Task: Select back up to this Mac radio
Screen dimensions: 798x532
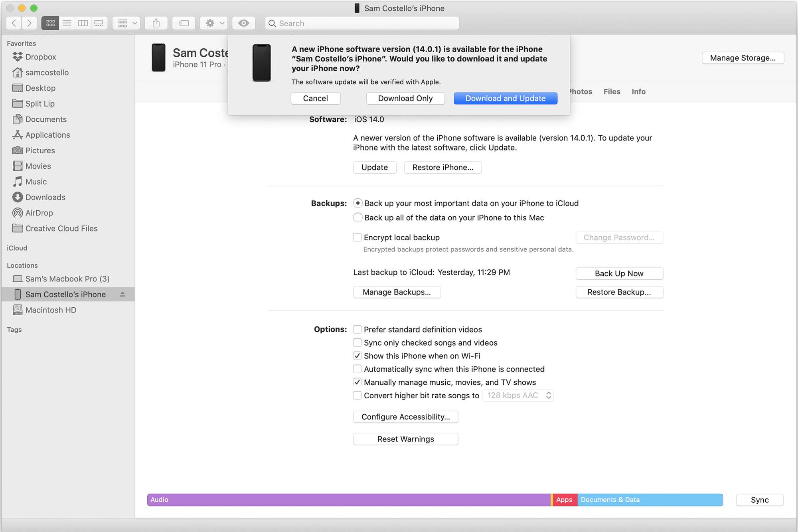Action: pos(358,218)
